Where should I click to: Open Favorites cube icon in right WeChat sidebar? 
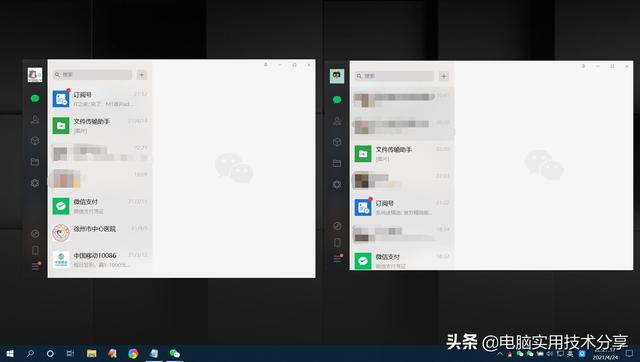[337, 142]
